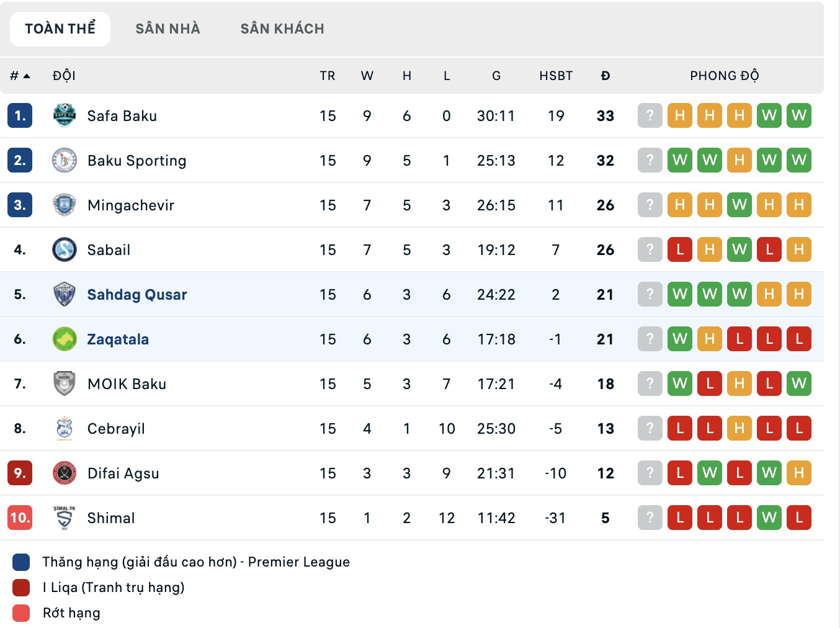Click the Zaqatala green team logo
The image size is (840, 628).
pyautogui.click(x=65, y=339)
